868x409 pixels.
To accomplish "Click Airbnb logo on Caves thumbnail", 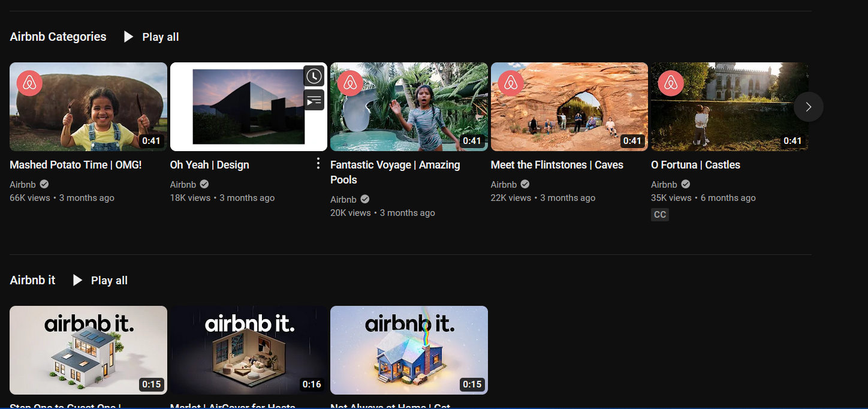I will (x=511, y=83).
